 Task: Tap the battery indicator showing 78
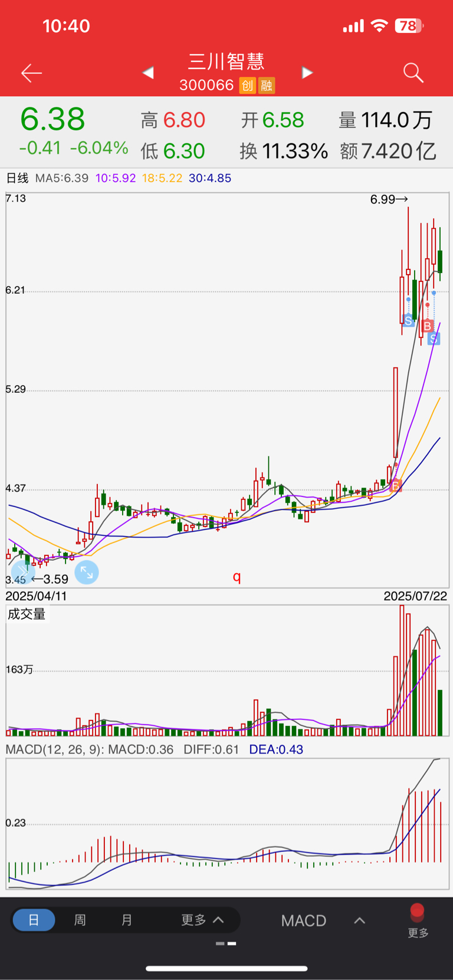tap(409, 26)
